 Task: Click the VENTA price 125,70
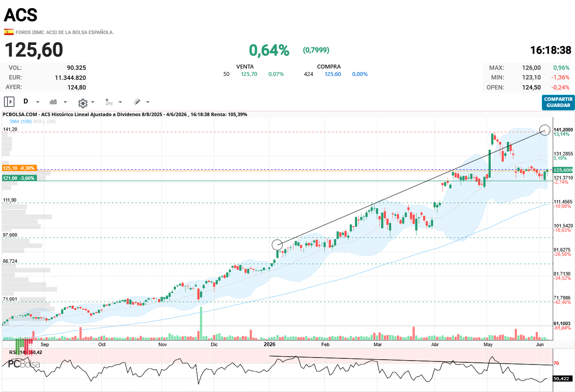click(249, 74)
